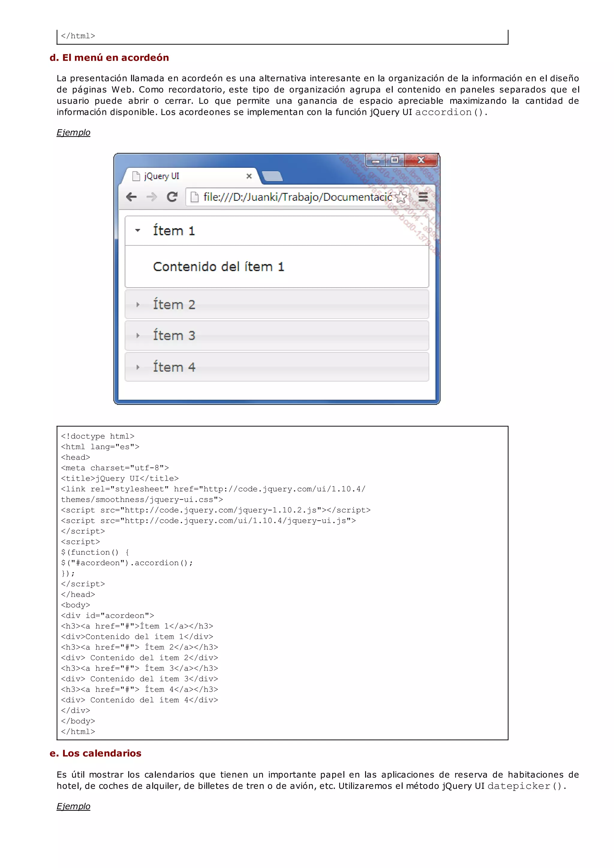Click the word 'Ejemplo' below 'Los calendarios'
614x868 pixels.
[73, 806]
